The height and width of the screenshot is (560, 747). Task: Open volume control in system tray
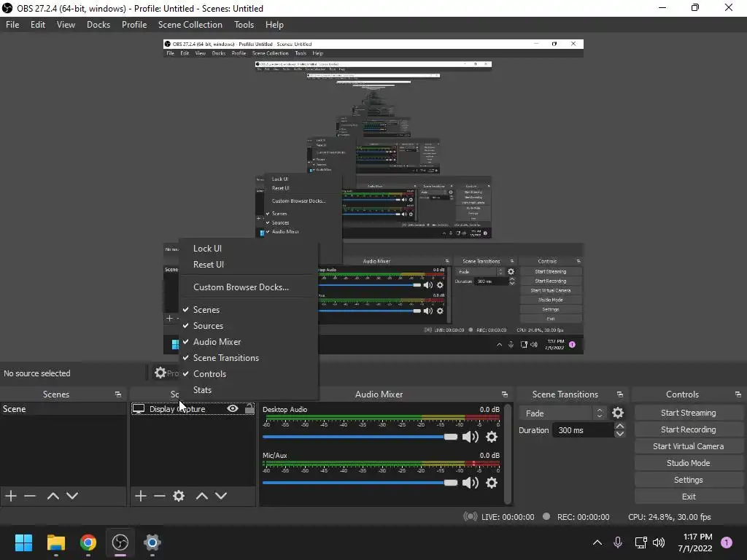tap(659, 542)
